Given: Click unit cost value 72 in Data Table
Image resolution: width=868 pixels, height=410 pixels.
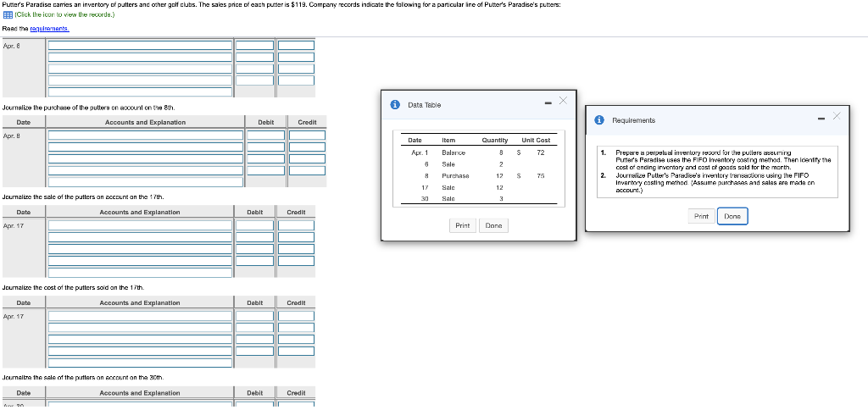Looking at the screenshot, I should pos(540,152).
